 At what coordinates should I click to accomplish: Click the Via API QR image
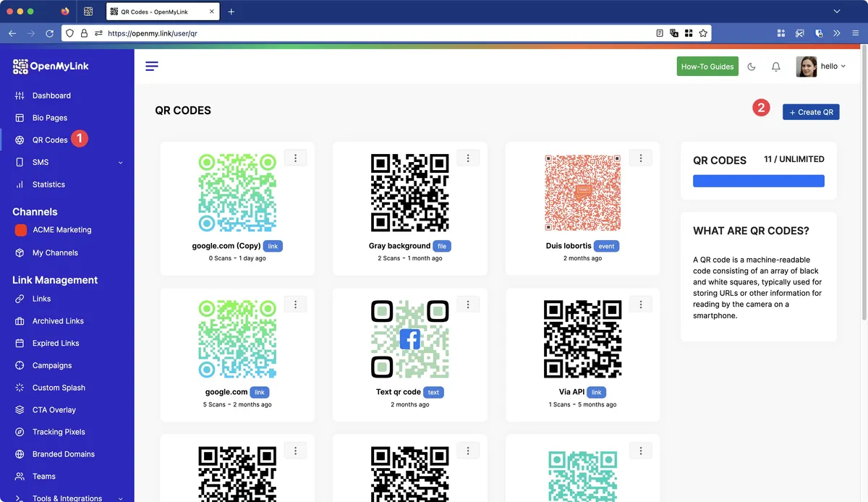tap(582, 339)
